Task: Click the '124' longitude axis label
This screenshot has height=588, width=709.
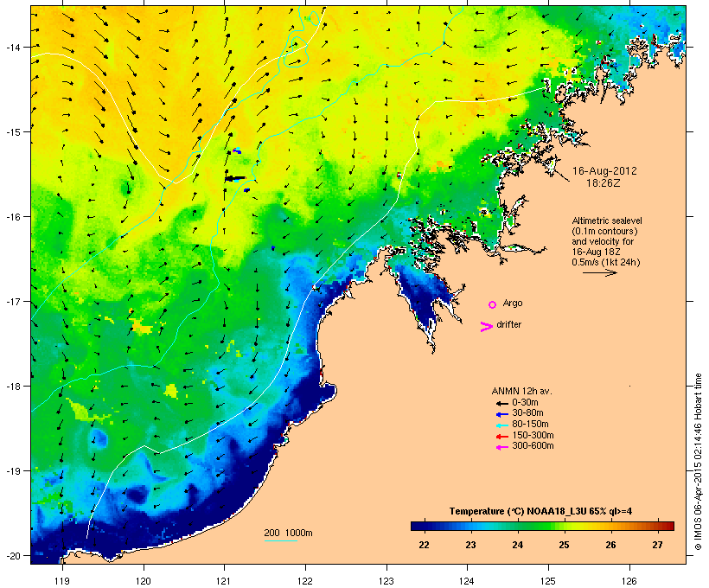Action: [x=467, y=581]
